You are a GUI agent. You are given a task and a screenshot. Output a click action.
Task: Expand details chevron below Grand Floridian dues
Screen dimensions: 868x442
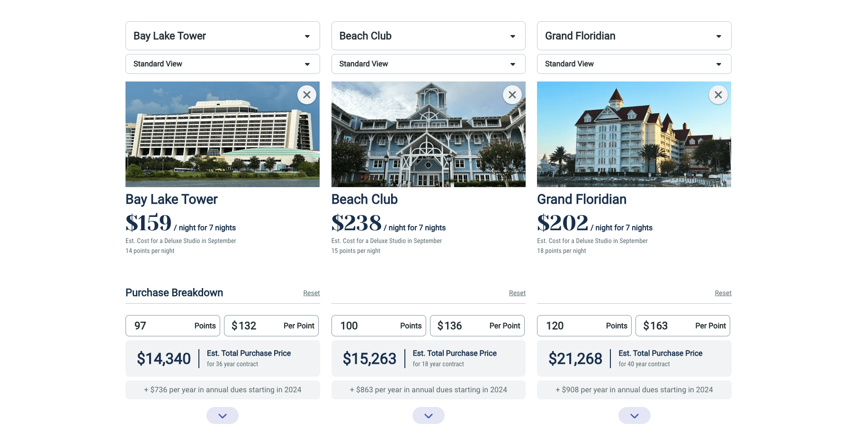click(635, 415)
